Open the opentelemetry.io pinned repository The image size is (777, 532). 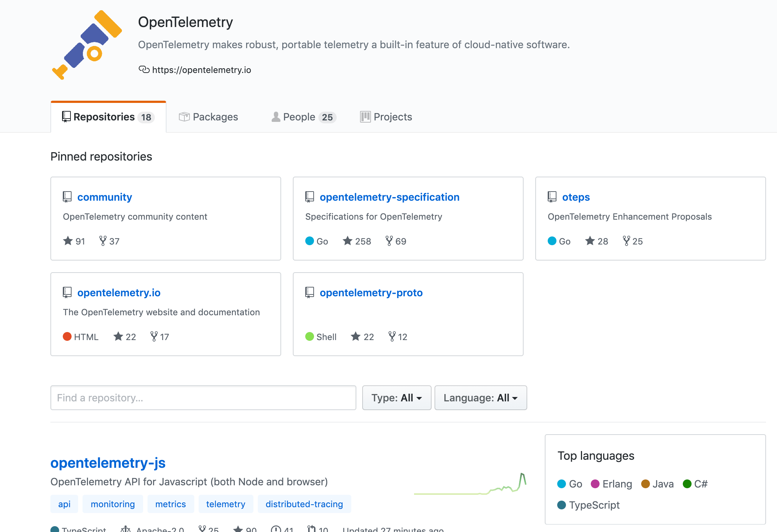pos(119,293)
